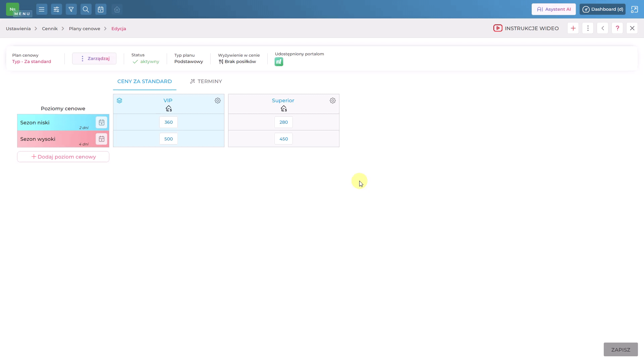Switch to CENY ZA STANDARD tab

[145, 81]
